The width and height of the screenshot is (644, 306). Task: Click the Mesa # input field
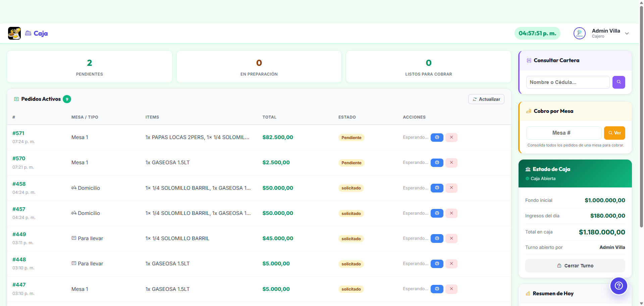pos(564,133)
